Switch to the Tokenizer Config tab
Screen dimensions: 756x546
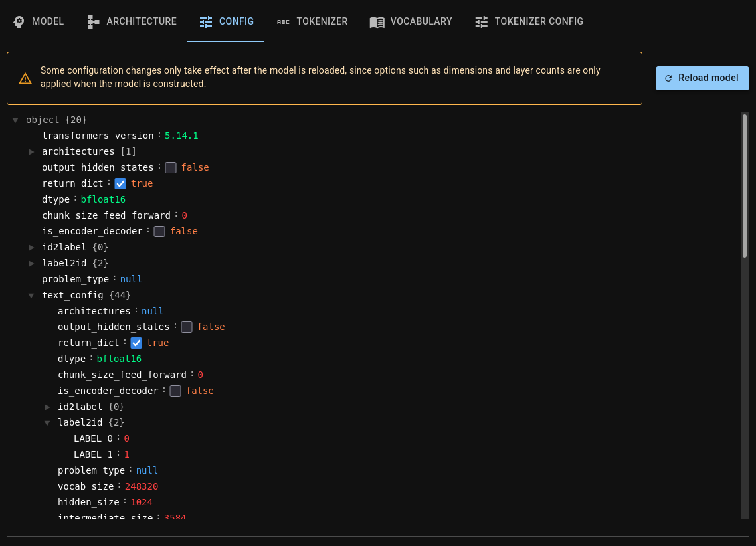tap(529, 21)
